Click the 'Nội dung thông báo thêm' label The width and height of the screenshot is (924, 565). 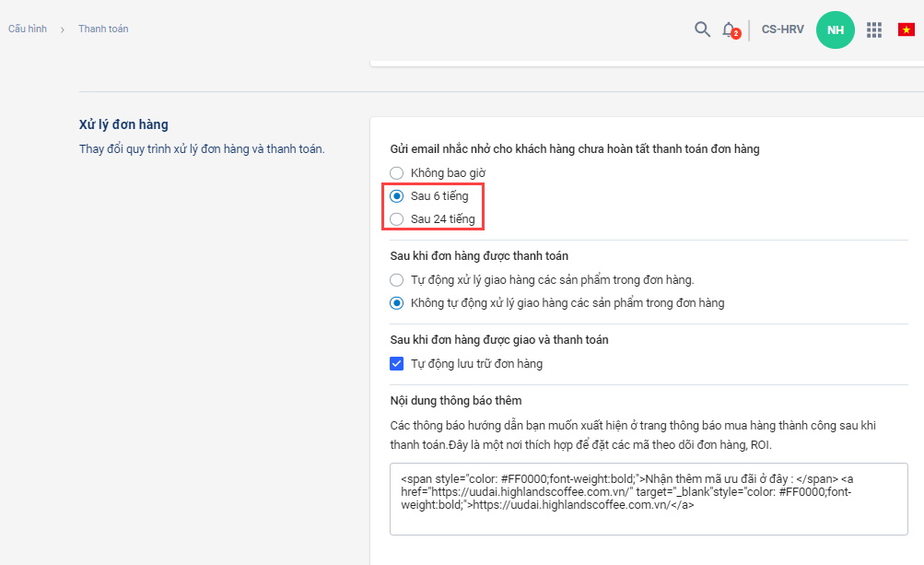456,400
